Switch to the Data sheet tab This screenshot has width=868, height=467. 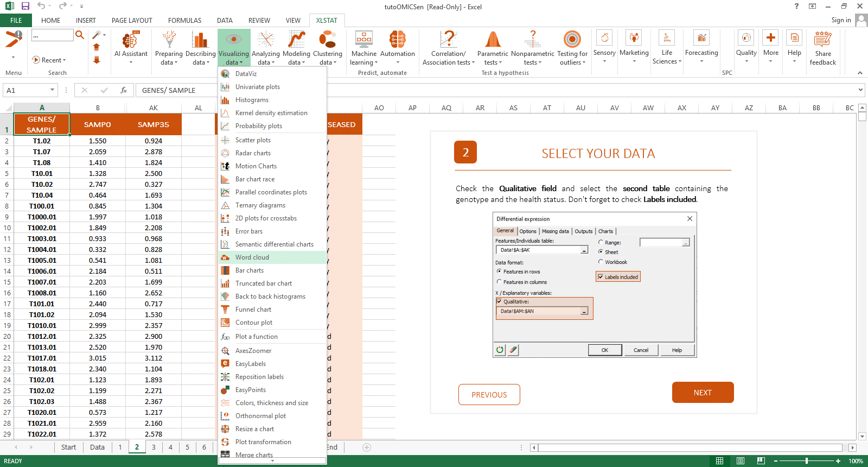click(x=97, y=447)
